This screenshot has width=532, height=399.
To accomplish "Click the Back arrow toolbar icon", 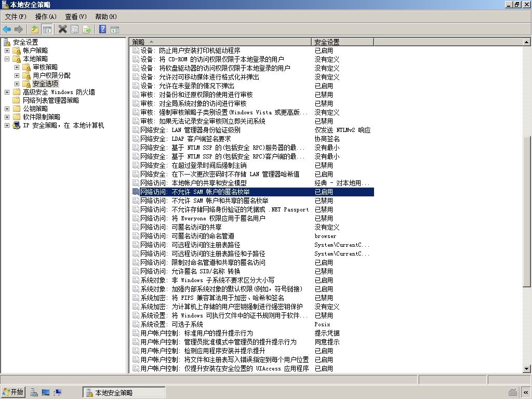I will [x=7, y=30].
